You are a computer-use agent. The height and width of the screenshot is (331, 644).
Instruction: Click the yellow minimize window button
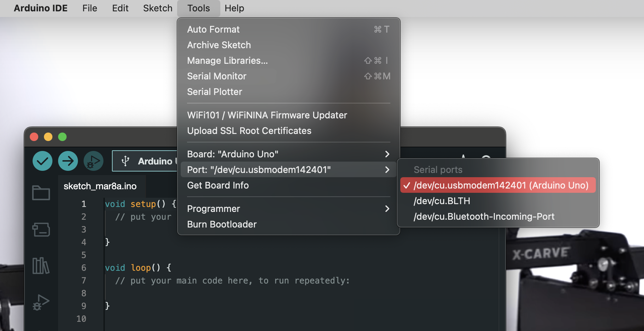tap(48, 137)
